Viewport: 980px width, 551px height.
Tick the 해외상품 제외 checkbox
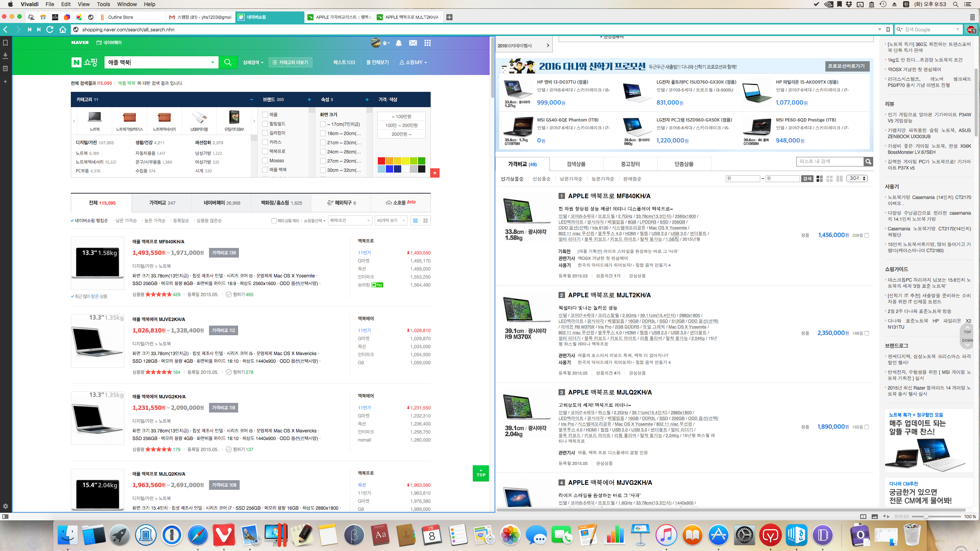(x=274, y=220)
